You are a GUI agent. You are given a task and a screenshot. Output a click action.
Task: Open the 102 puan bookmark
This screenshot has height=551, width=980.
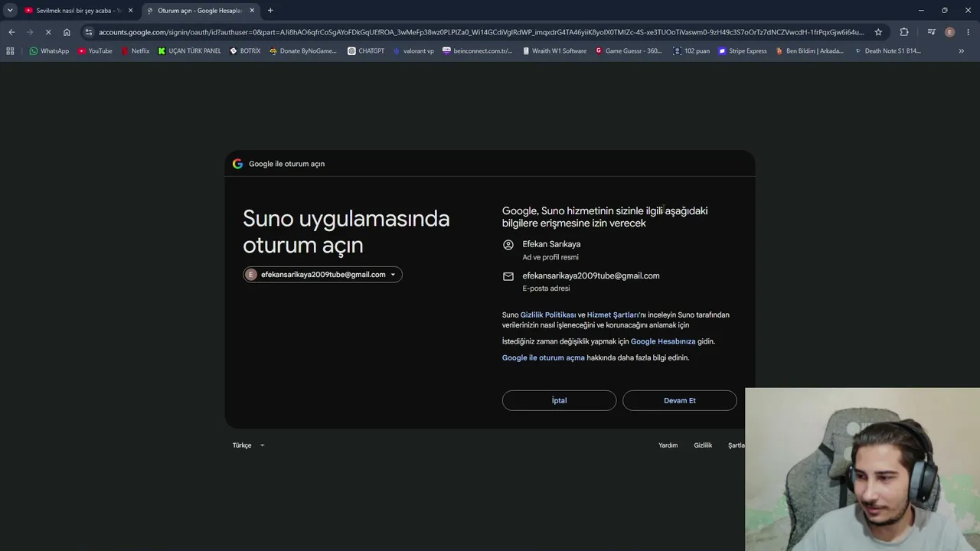[x=691, y=51]
